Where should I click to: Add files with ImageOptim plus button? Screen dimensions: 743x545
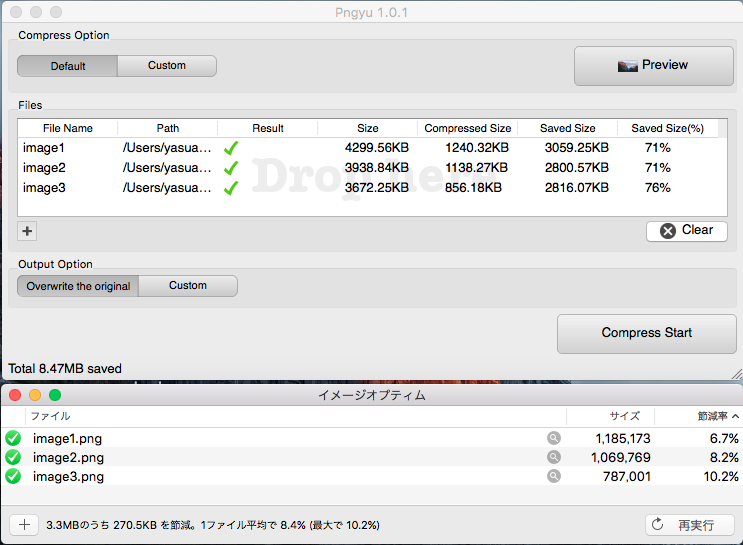click(24, 525)
